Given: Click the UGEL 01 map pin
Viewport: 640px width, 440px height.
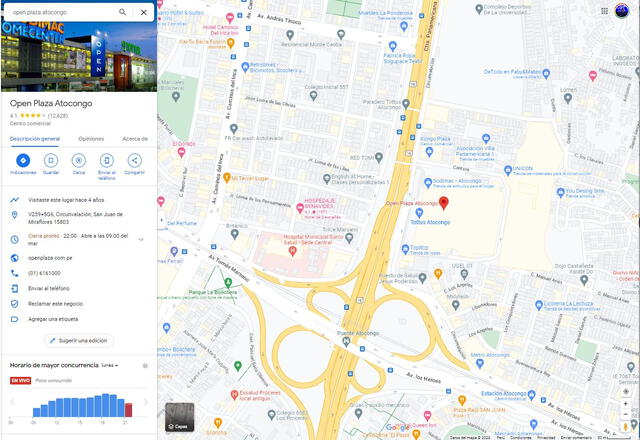Looking at the screenshot, I should [x=464, y=274].
